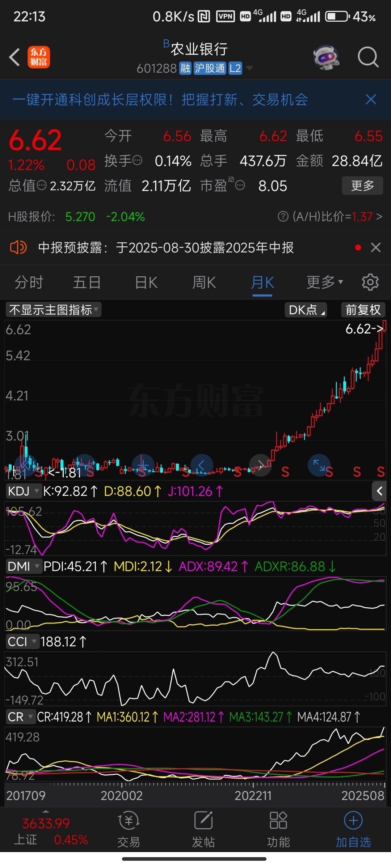Tap the 更多 quote details button

coord(362,186)
